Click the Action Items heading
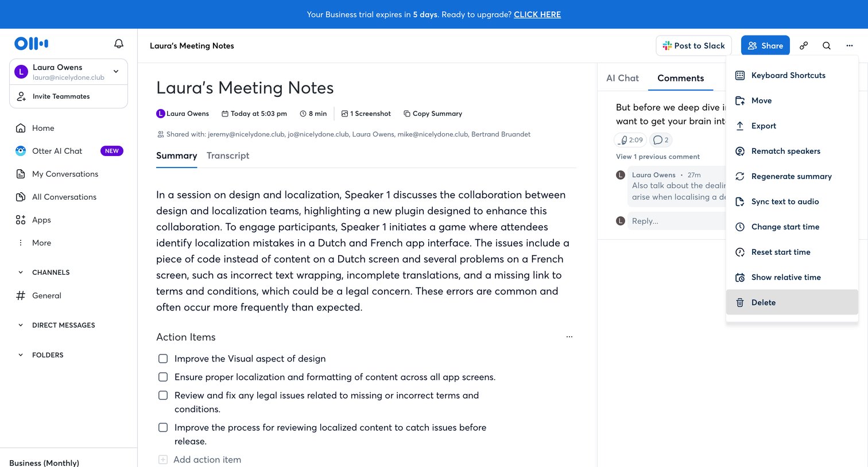868x467 pixels. [x=186, y=337]
